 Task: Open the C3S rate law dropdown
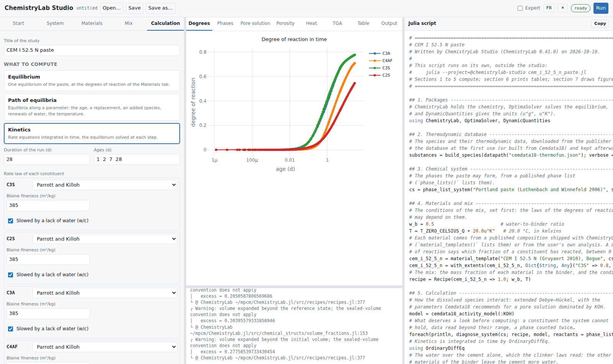[x=105, y=185]
